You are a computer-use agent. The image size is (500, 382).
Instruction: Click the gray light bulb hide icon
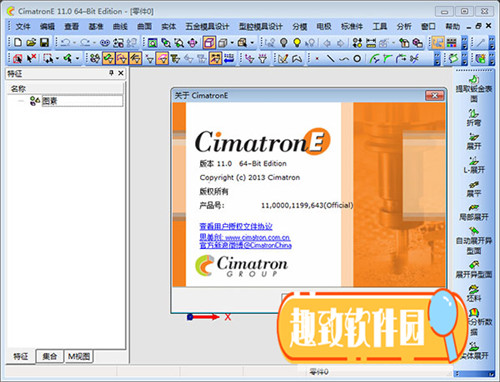(284, 42)
